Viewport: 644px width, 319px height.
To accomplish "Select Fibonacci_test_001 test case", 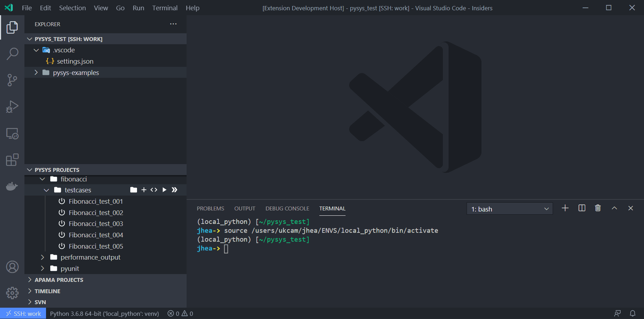I will click(106, 201).
